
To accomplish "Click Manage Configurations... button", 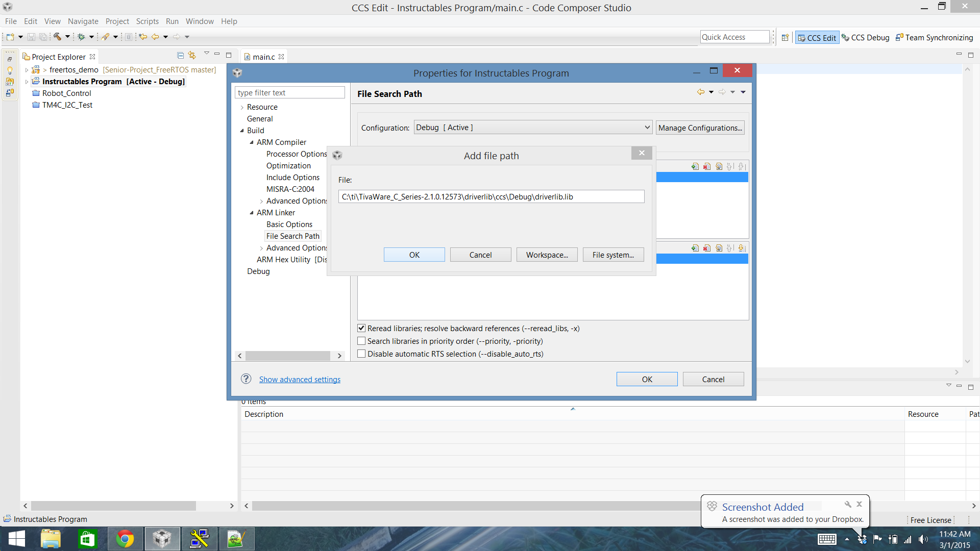I will point(700,128).
